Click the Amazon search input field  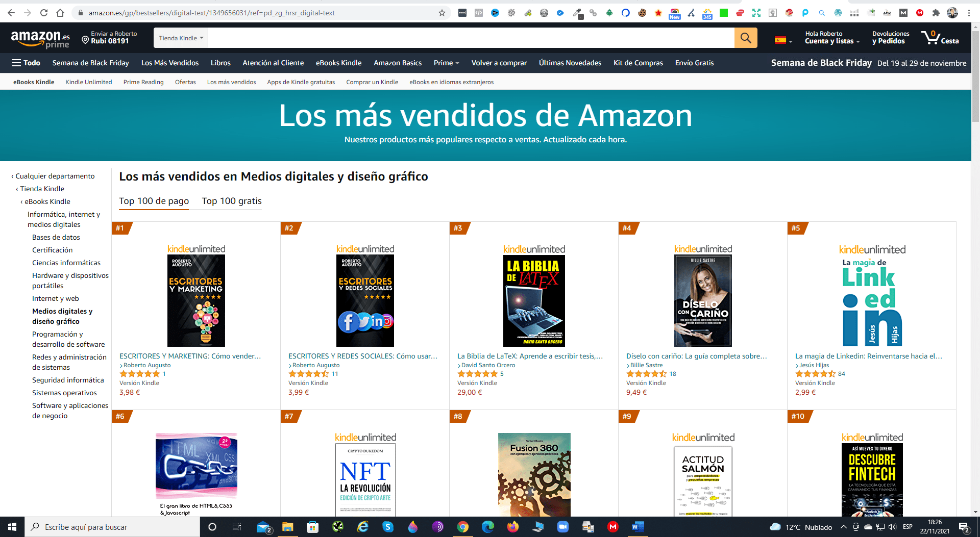[x=471, y=38]
